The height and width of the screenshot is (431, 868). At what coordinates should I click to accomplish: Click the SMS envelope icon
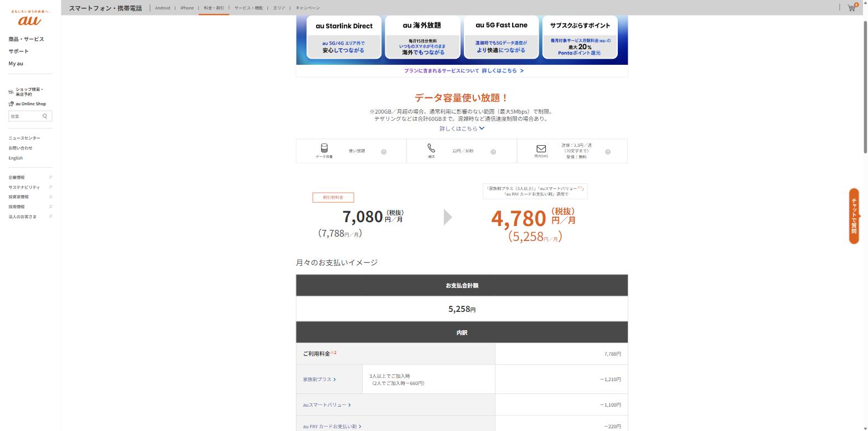[541, 148]
